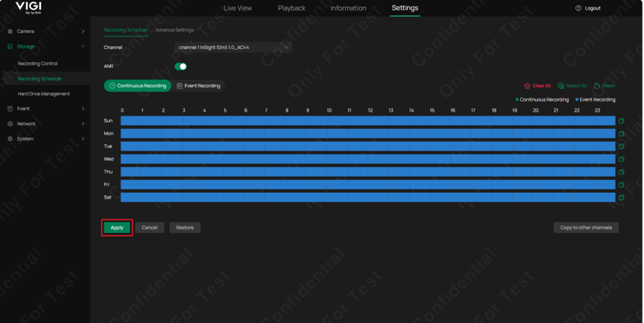
Task: Expand the Camera menu chevron
Action: 83,31
